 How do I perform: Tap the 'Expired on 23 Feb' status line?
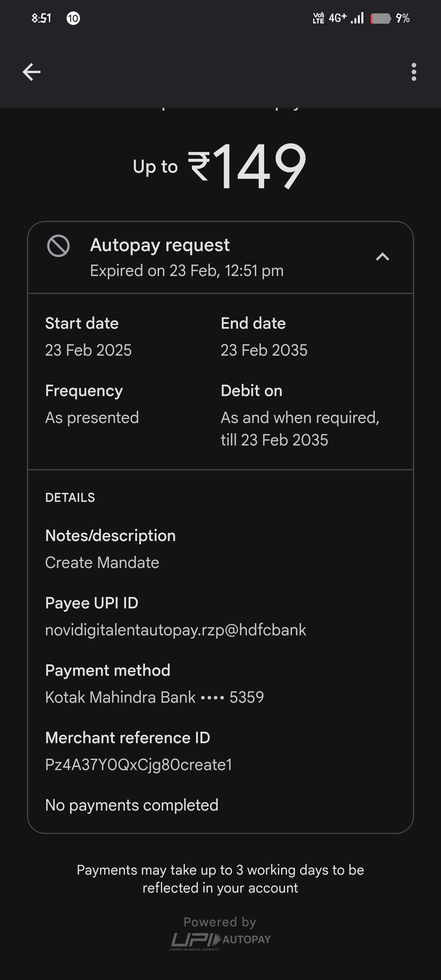[187, 271]
